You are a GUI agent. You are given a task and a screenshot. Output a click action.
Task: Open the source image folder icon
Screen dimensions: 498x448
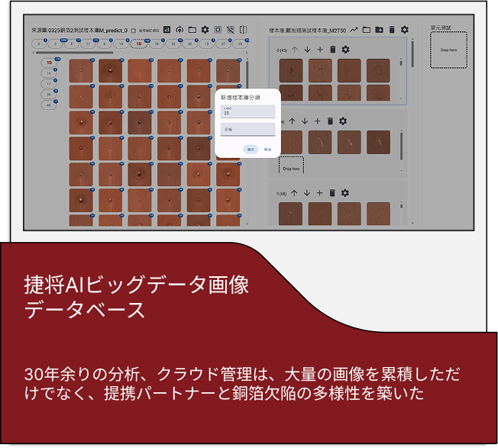[x=192, y=30]
